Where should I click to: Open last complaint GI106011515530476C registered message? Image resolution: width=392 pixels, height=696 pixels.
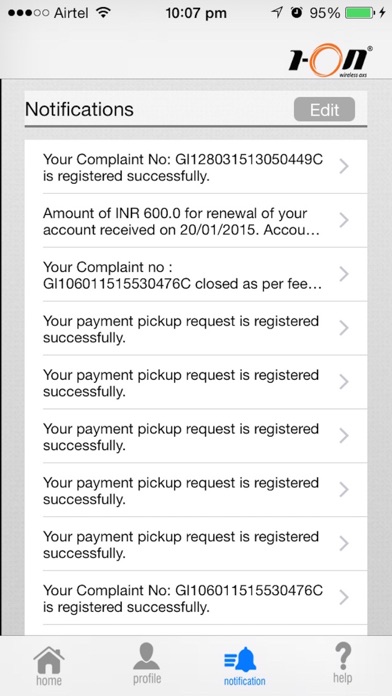pyautogui.click(x=196, y=598)
